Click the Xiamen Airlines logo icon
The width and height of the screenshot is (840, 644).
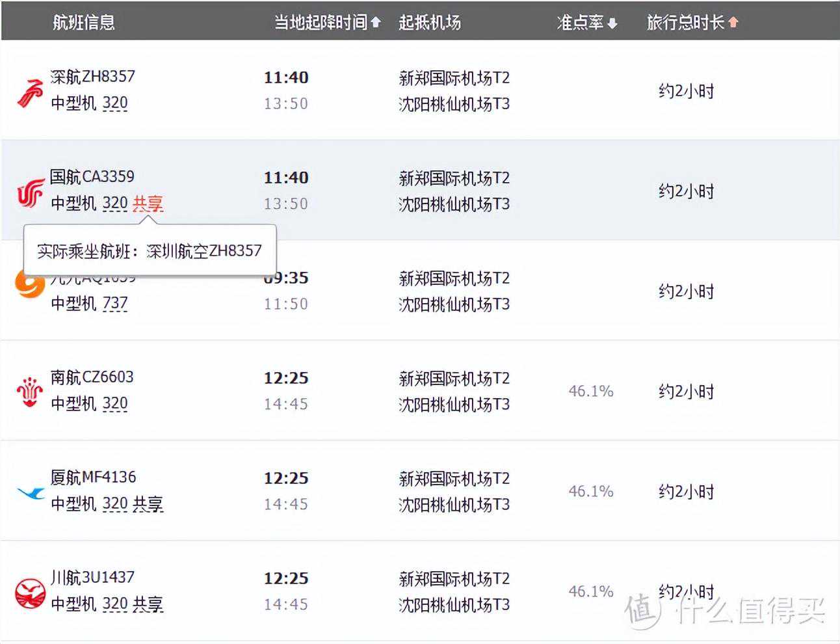[31, 493]
